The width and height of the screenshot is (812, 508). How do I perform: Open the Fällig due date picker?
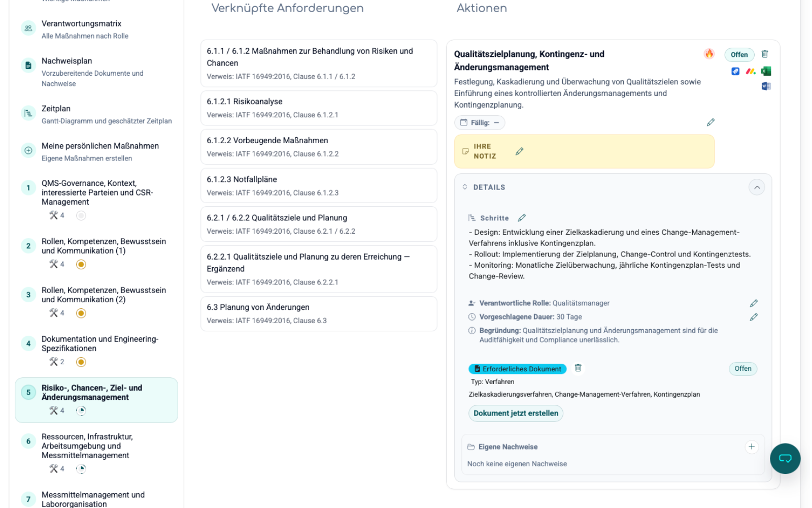480,123
